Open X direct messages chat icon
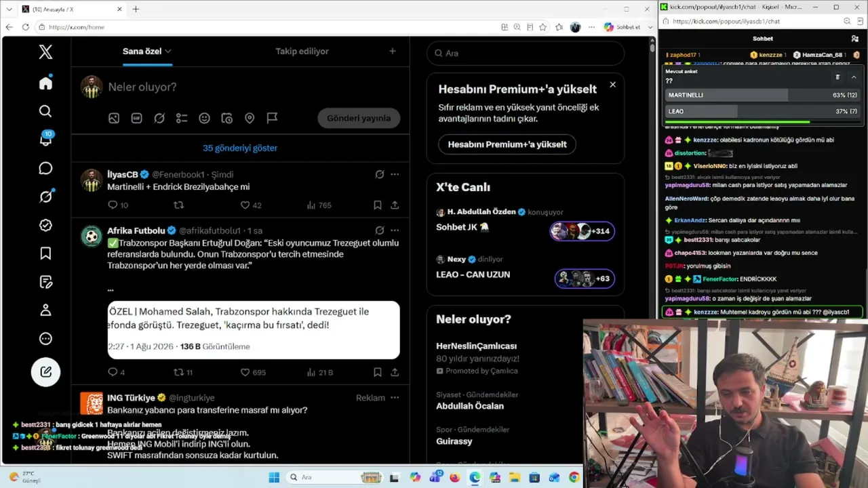The width and height of the screenshot is (868, 488). [45, 168]
